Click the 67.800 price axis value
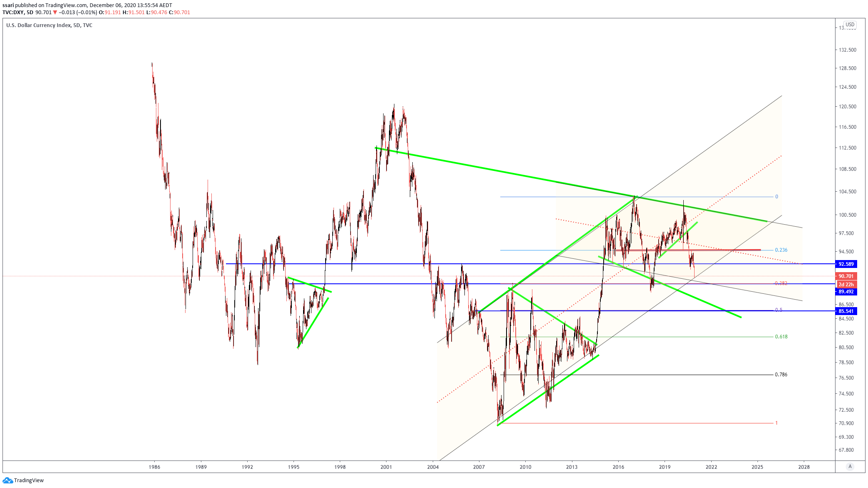868x488 pixels. (846, 450)
